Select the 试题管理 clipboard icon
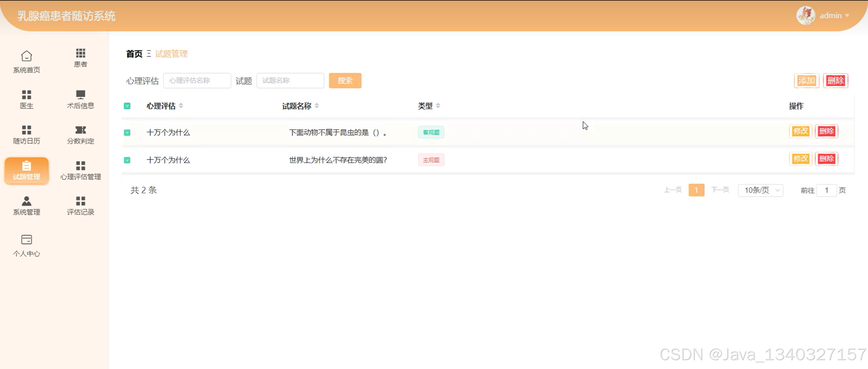The image size is (868, 369). click(26, 166)
